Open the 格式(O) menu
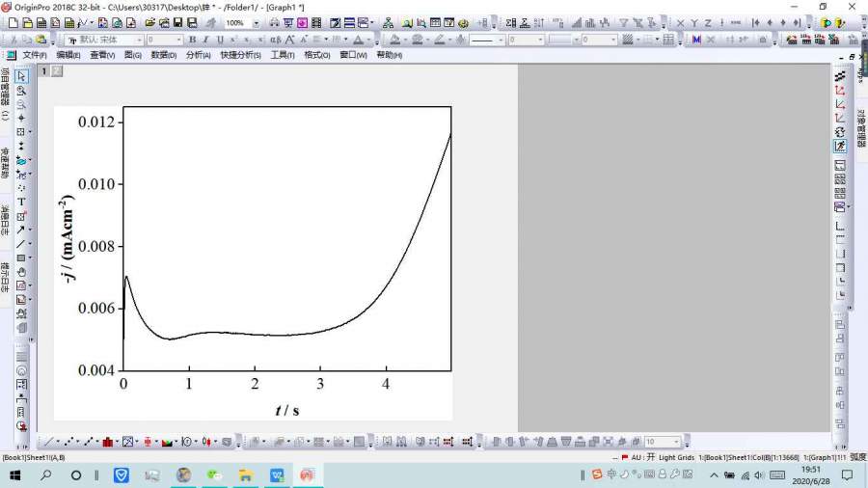Screen dimensions: 868x488 coord(316,55)
